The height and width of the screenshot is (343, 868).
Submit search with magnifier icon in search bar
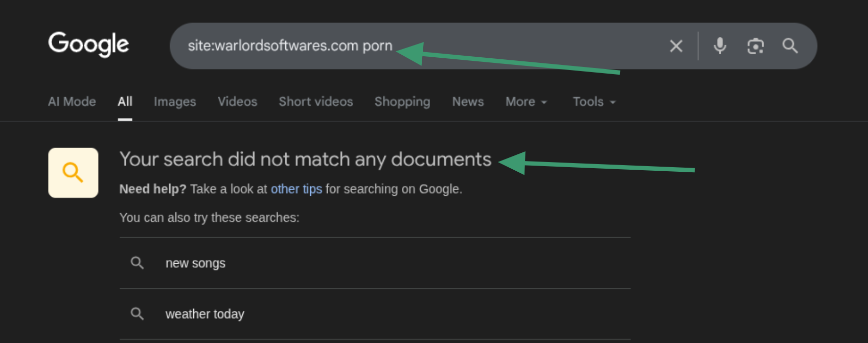pyautogui.click(x=790, y=46)
